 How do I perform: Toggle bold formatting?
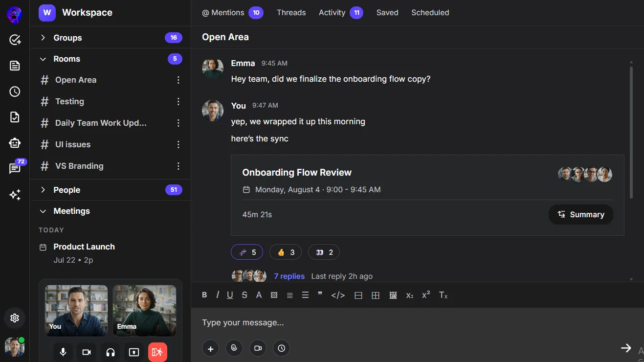click(204, 295)
